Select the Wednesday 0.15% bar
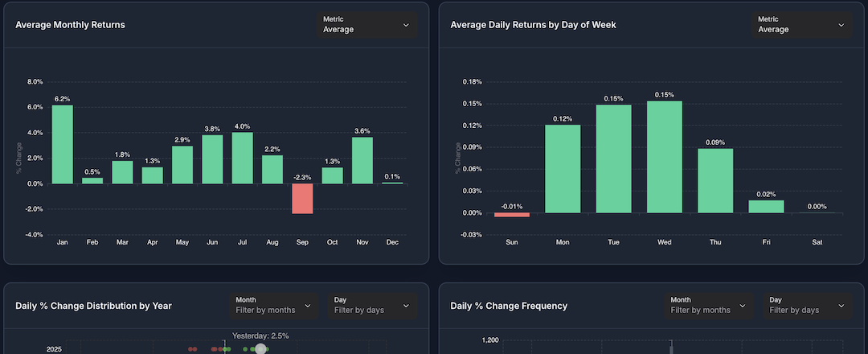This screenshot has width=868, height=354. (x=664, y=157)
